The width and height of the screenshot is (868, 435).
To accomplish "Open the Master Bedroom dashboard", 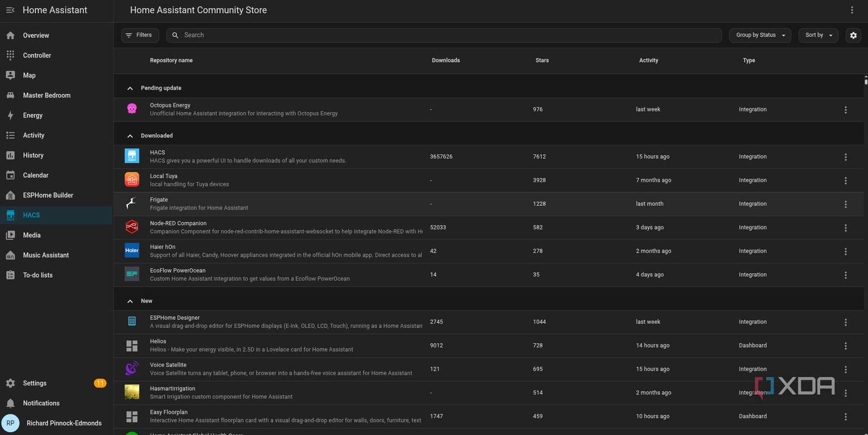I will tap(56, 95).
